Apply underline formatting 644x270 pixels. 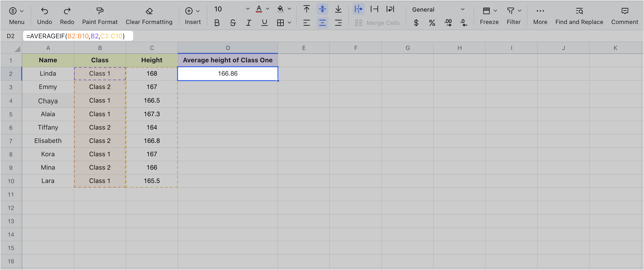(x=264, y=23)
